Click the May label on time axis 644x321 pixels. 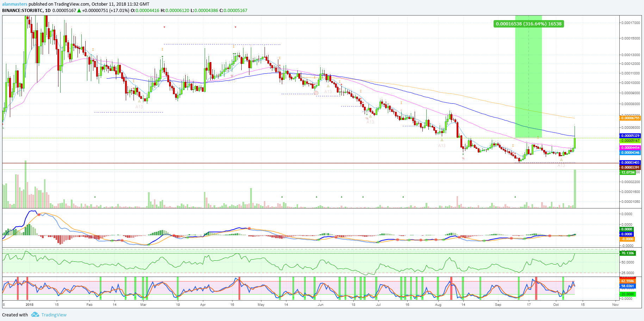(x=261, y=304)
